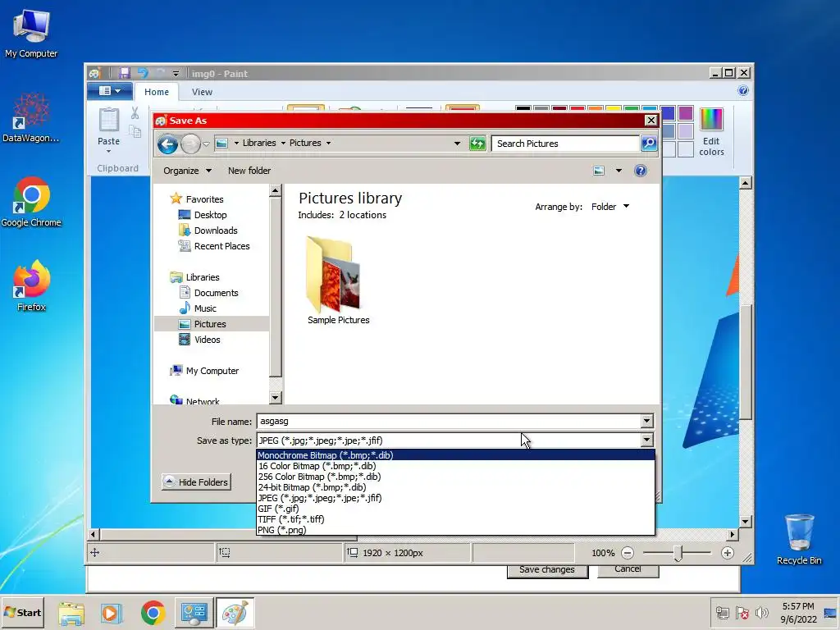Select Monochrome Bitmap file type
This screenshot has width=840, height=630.
pos(455,455)
